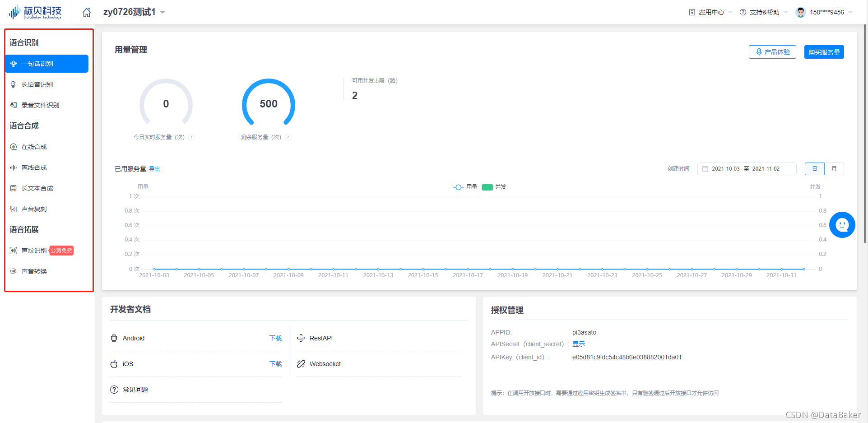868x423 pixels.
Task: Download the iOS SDK via 下载
Action: [x=275, y=364]
